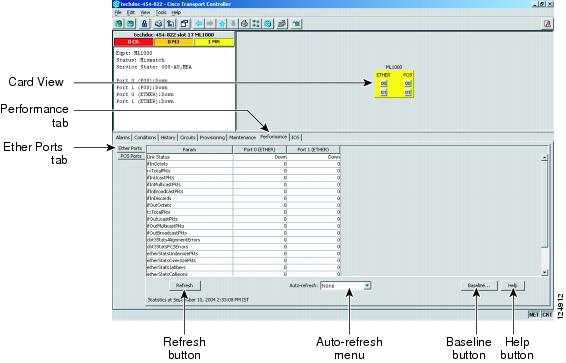
Task: Click the lock node toolbar icon
Action: click(144, 24)
